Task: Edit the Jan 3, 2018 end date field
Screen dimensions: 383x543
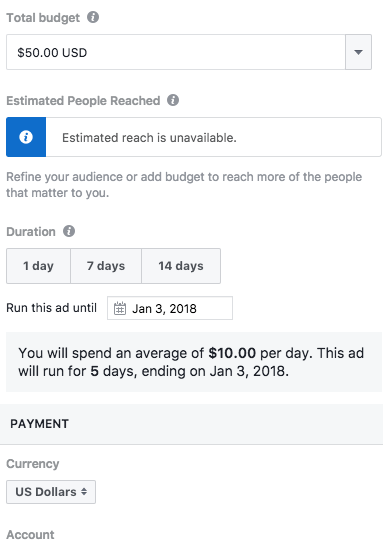Action: pos(170,308)
